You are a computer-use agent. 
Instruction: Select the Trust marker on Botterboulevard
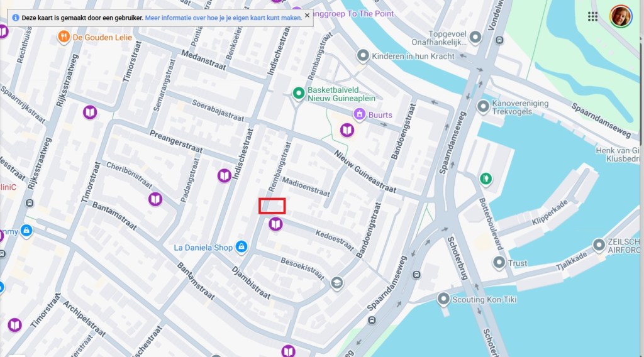click(499, 262)
